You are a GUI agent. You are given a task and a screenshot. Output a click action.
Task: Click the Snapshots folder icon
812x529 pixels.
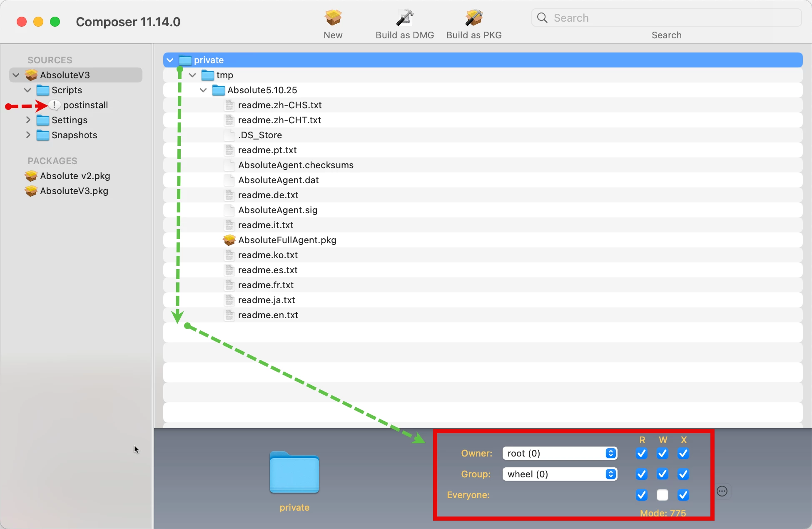coord(43,135)
